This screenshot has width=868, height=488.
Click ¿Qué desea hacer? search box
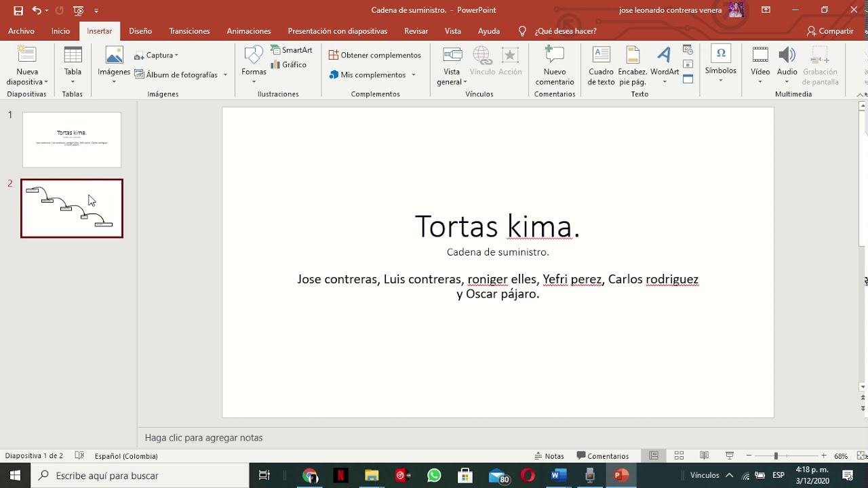pyautogui.click(x=565, y=31)
